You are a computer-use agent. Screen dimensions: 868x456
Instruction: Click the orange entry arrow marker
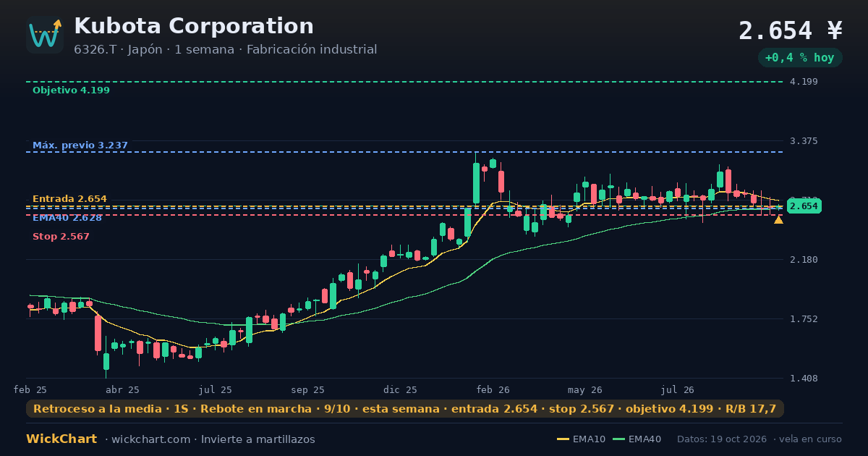778,219
